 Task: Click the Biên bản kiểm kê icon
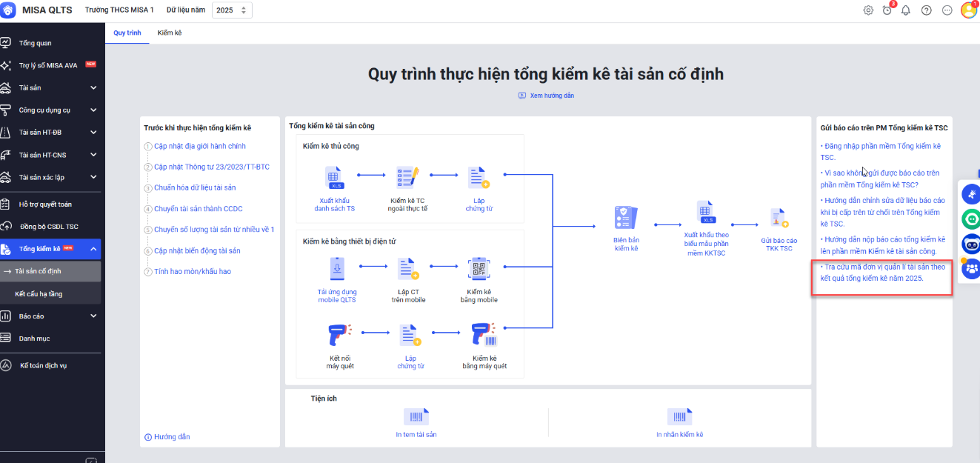(x=626, y=219)
